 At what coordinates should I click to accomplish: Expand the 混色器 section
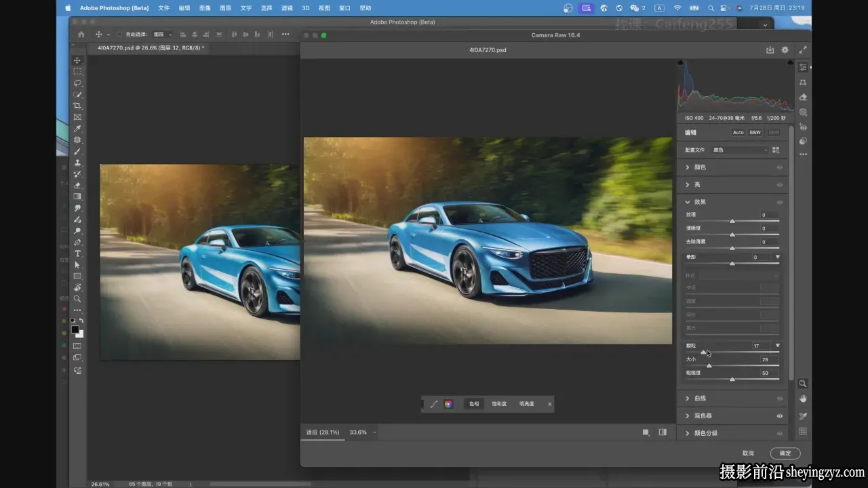[688, 416]
